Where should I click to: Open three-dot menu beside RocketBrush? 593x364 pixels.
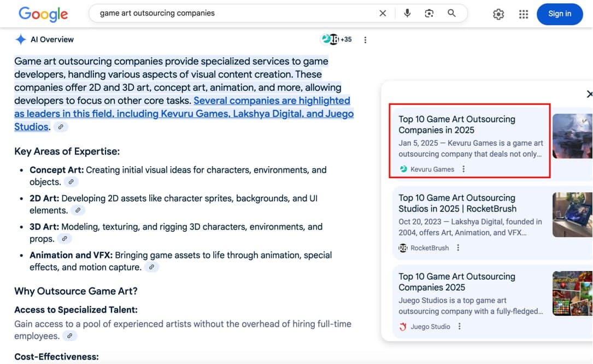[458, 248]
